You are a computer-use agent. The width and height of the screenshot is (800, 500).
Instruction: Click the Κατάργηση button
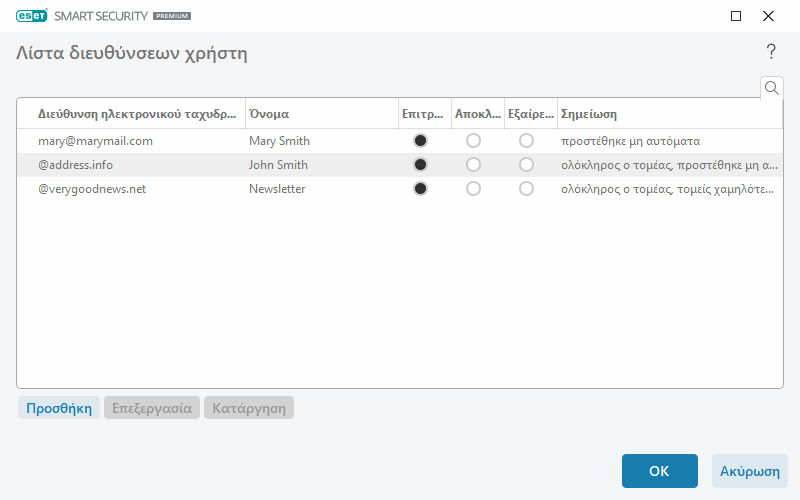click(x=249, y=408)
